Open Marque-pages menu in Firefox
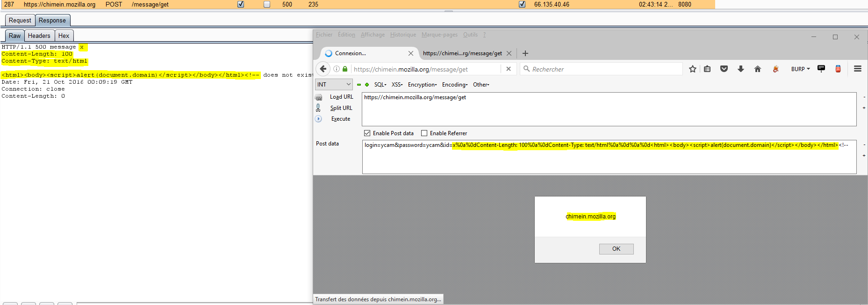Screen dimensions: 868x305 439,35
